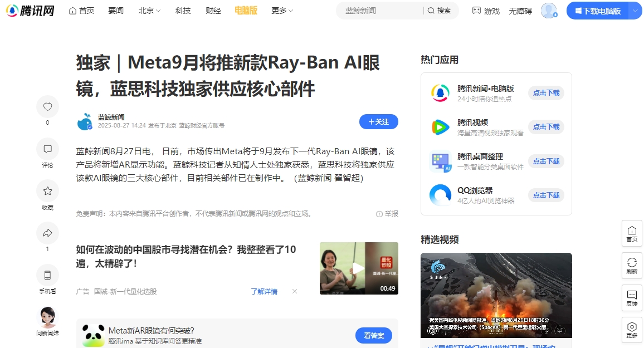Screen dimensions: 644x348
Task: Click the ad source 国诚-新一代量化选股
Action: click(125, 291)
